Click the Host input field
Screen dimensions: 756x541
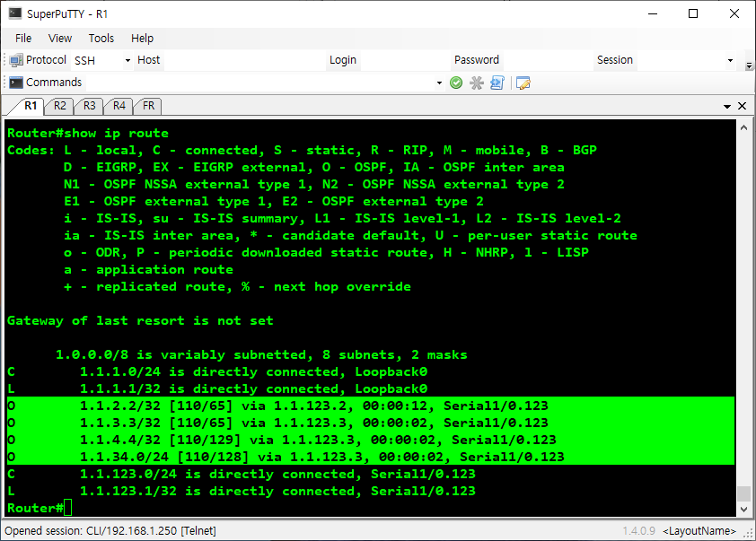click(x=245, y=60)
